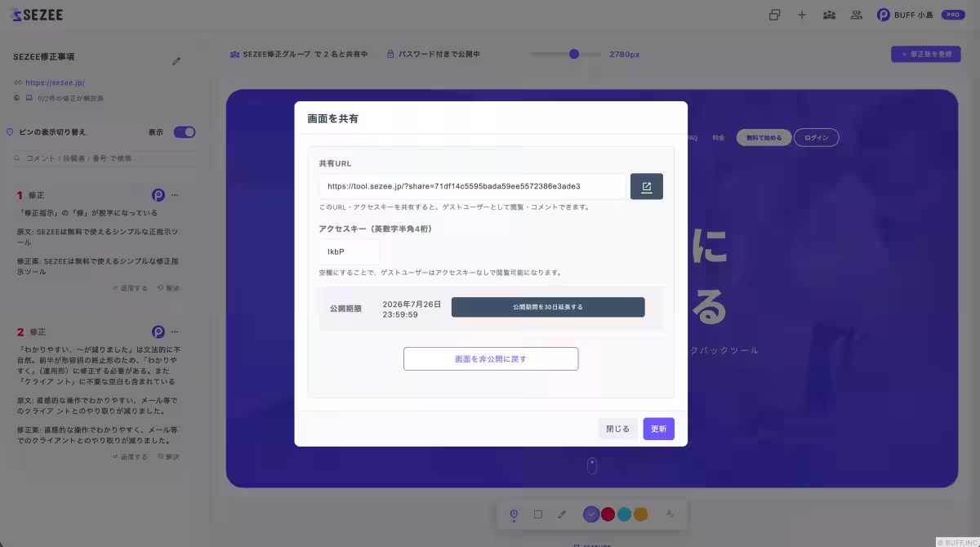Mark comment 2 as 解決

[168, 456]
